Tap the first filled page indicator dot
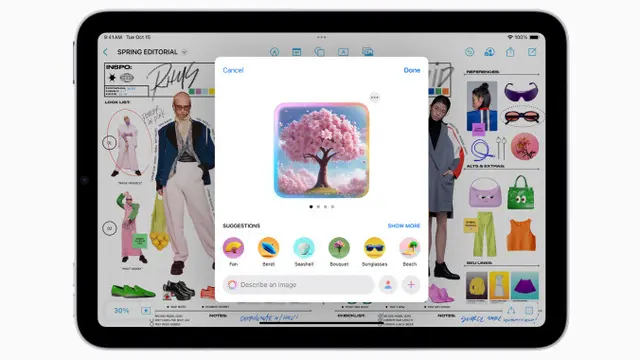 pos(311,207)
